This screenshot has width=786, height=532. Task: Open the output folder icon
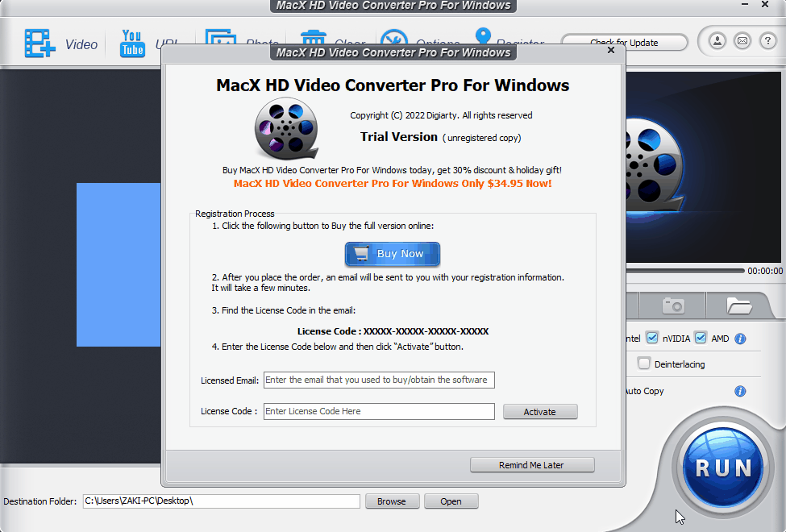coord(738,305)
